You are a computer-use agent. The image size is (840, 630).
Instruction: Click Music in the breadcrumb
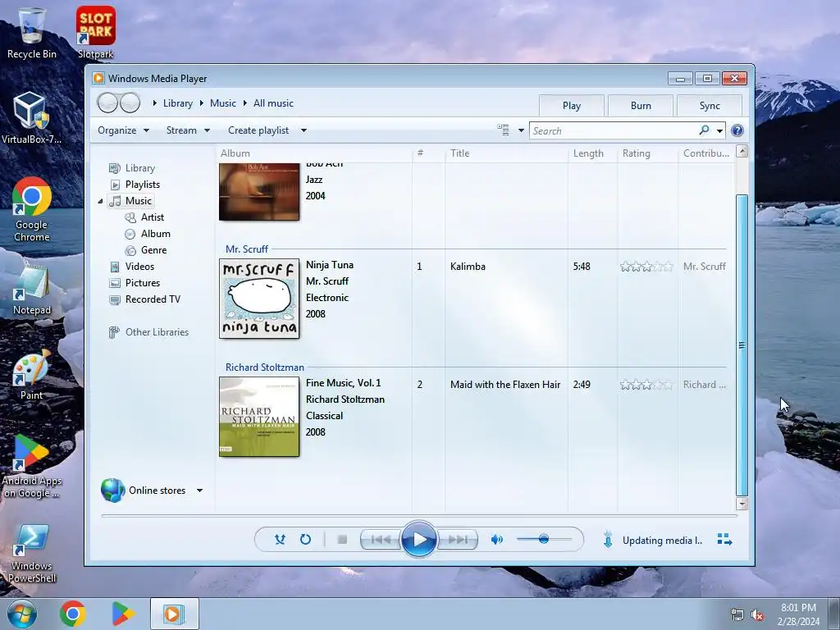click(223, 103)
